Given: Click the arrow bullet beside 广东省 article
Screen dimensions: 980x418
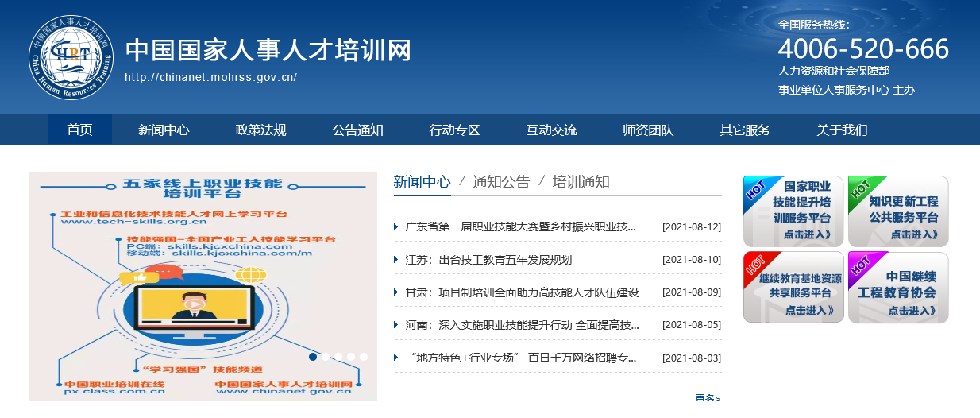Looking at the screenshot, I should (396, 227).
